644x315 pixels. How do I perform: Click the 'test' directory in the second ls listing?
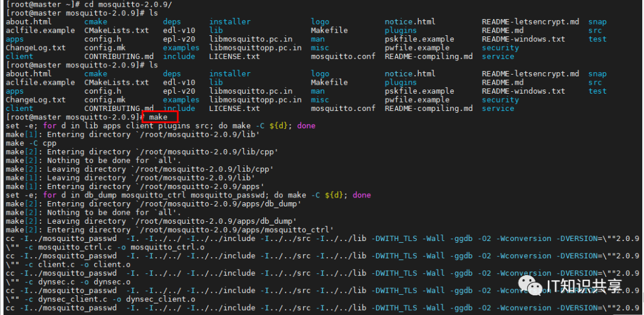597,91
